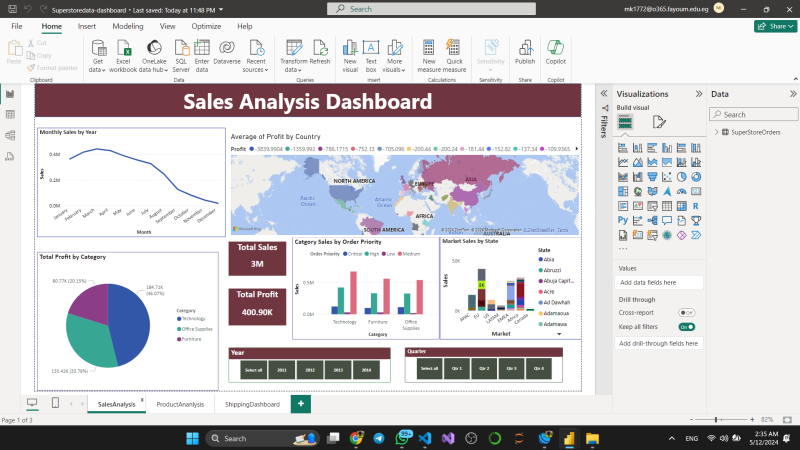Open the Modeling ribbon tab
The width and height of the screenshot is (800, 450).
point(127,26)
